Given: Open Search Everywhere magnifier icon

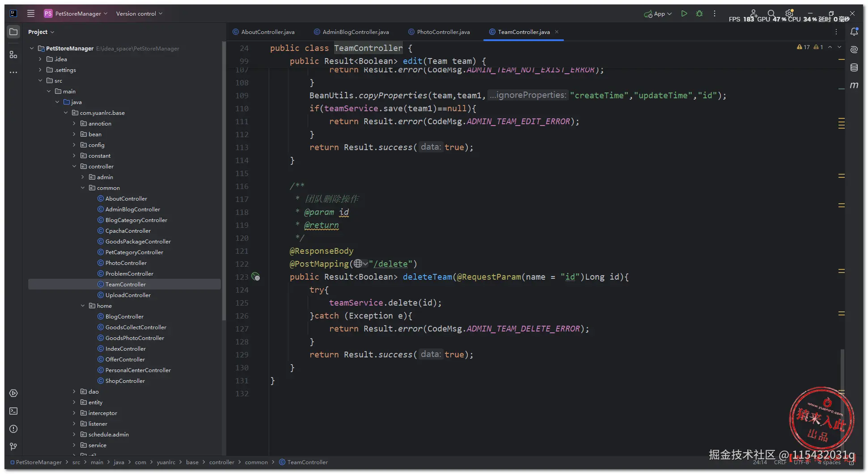Looking at the screenshot, I should (771, 13).
